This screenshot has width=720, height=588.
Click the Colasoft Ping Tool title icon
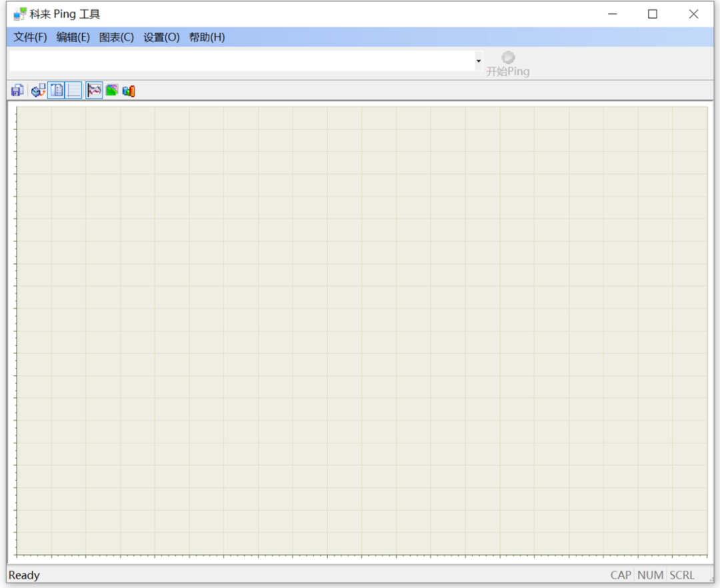point(20,14)
